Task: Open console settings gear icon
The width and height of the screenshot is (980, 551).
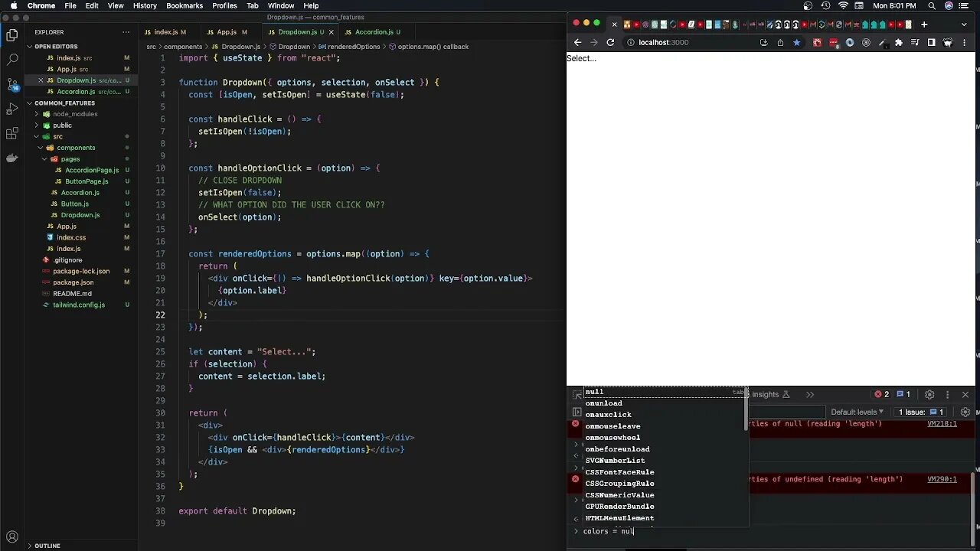Action: (965, 412)
